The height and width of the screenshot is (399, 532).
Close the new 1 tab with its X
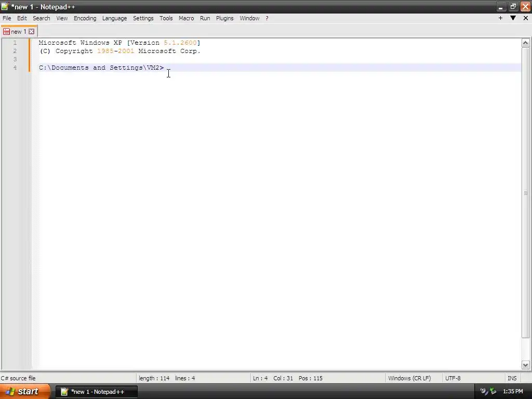pos(31,32)
